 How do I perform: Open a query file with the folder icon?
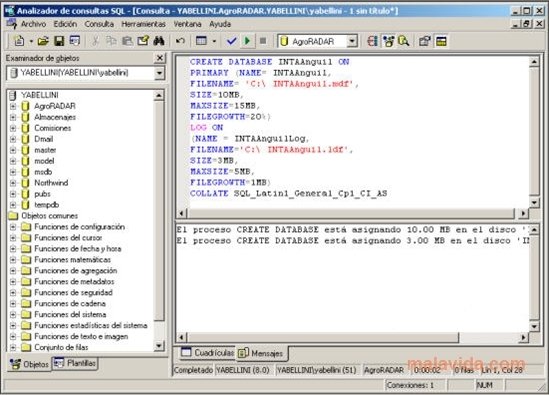43,41
